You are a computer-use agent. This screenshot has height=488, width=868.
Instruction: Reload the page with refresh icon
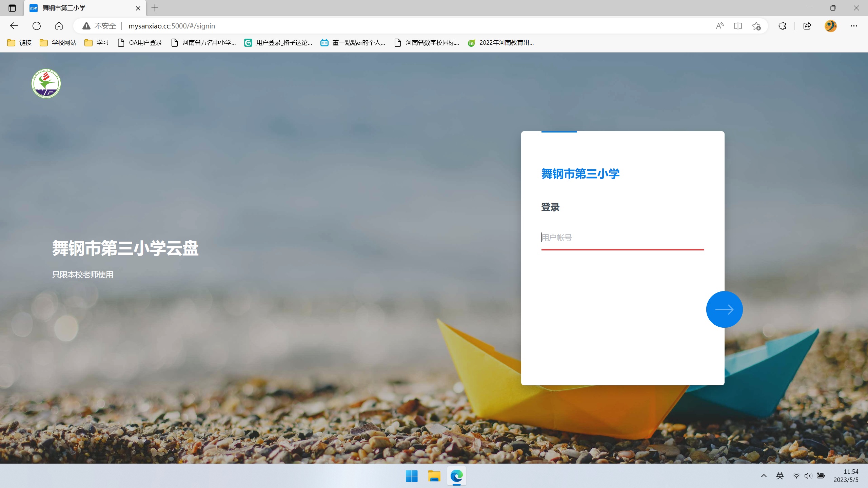37,26
